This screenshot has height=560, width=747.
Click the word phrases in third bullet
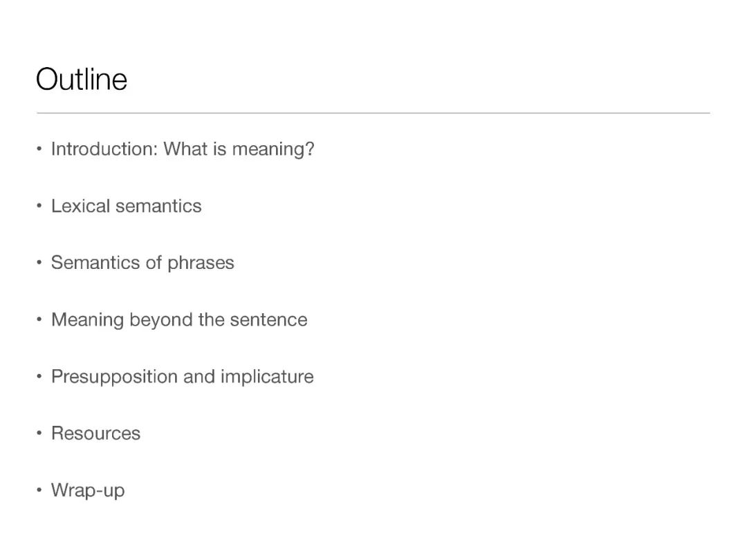pos(201,263)
